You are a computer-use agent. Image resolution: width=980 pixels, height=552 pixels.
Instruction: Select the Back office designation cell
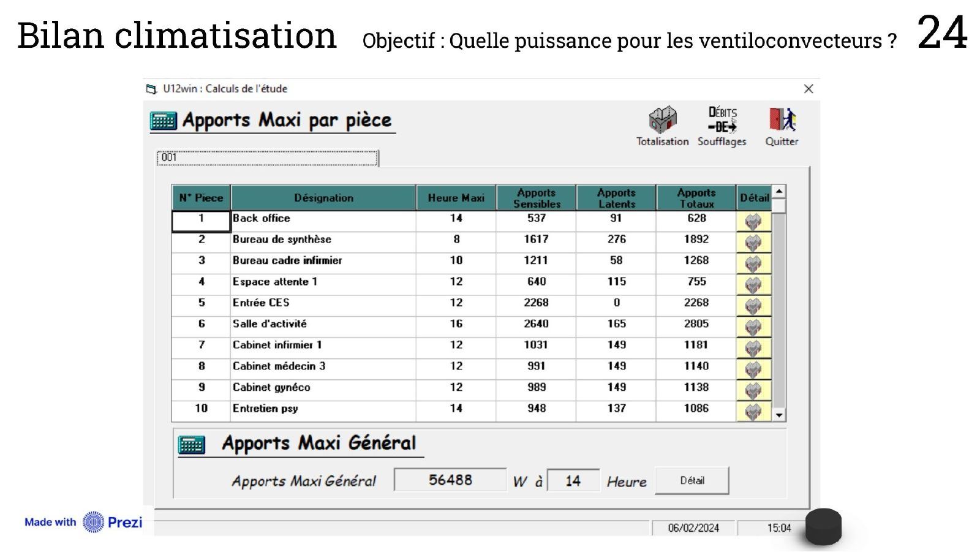point(323,221)
